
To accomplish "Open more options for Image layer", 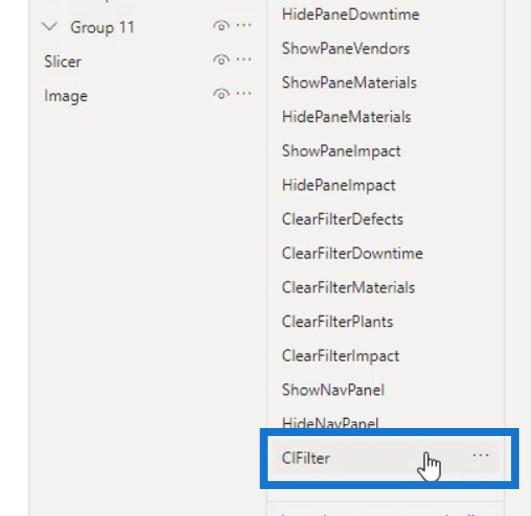I will [x=243, y=93].
